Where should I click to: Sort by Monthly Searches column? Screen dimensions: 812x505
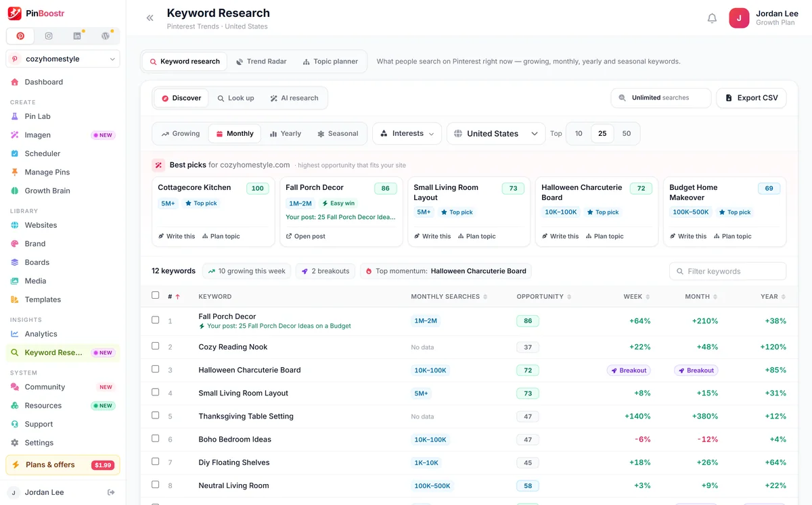[x=449, y=296]
